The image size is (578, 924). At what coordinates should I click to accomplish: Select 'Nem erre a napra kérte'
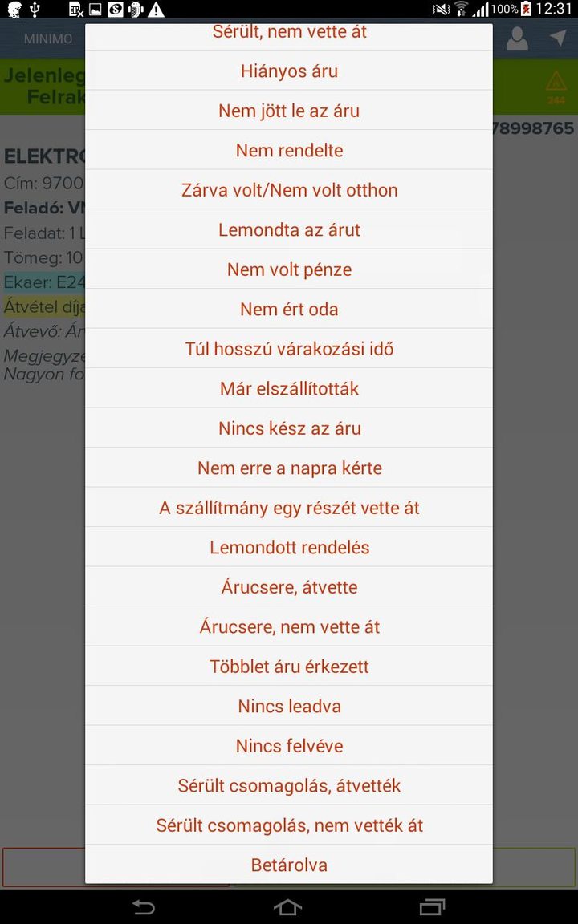click(289, 468)
